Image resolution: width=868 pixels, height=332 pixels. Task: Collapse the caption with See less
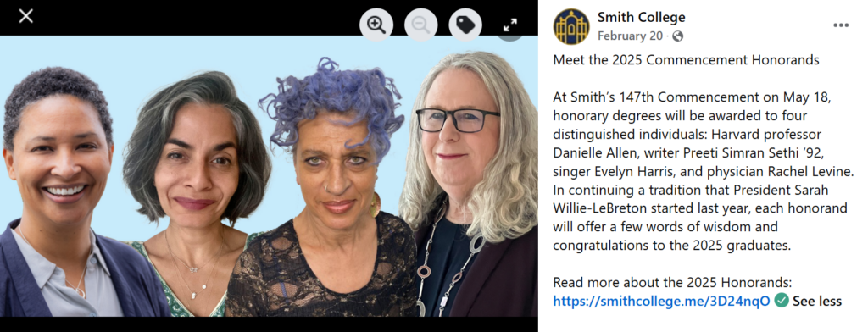click(817, 301)
